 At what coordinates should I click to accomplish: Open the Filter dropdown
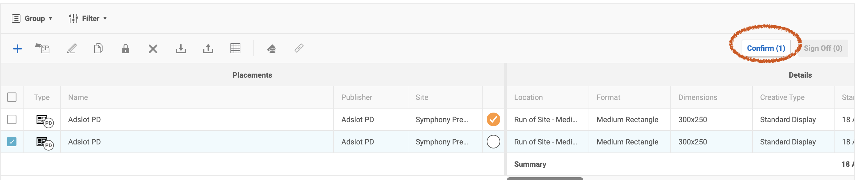[88, 19]
